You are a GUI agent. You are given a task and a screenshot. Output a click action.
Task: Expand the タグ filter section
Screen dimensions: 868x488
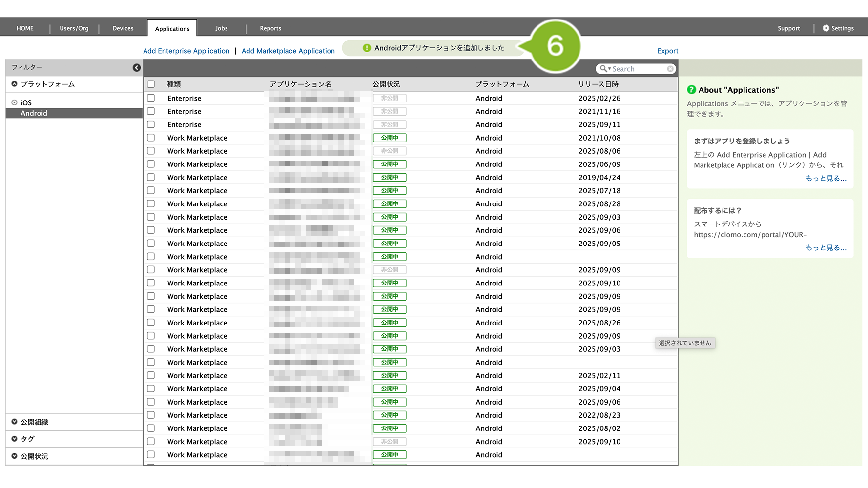(x=15, y=439)
